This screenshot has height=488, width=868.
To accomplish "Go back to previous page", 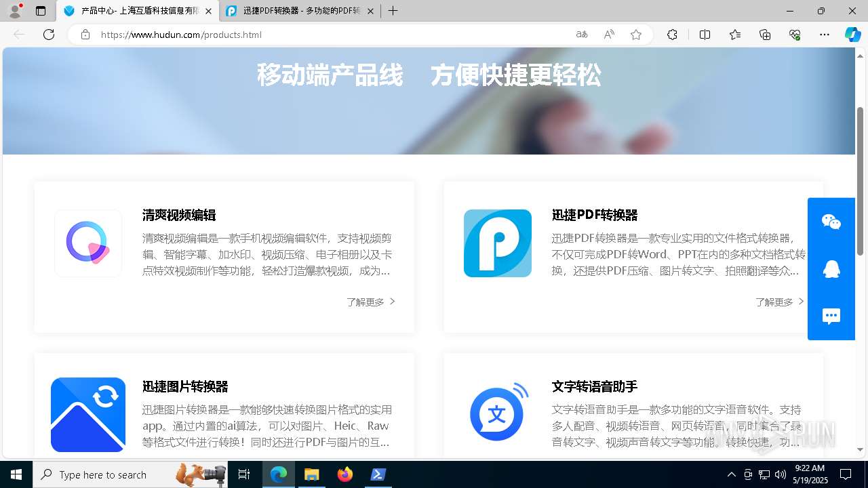I will click(x=19, y=35).
